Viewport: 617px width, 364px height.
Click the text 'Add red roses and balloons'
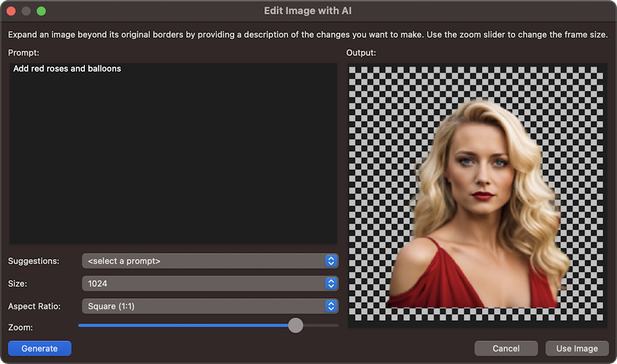click(67, 69)
